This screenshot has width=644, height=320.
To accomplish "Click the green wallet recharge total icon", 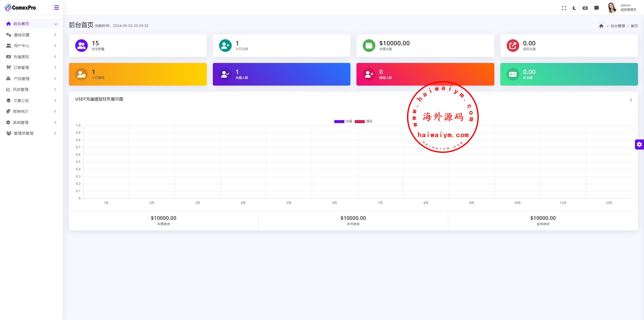I will coord(369,46).
